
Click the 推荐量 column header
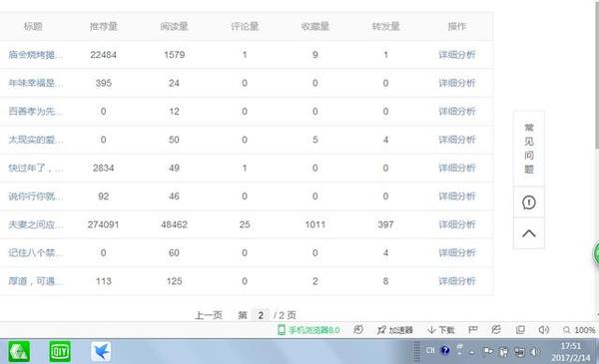coord(103,26)
